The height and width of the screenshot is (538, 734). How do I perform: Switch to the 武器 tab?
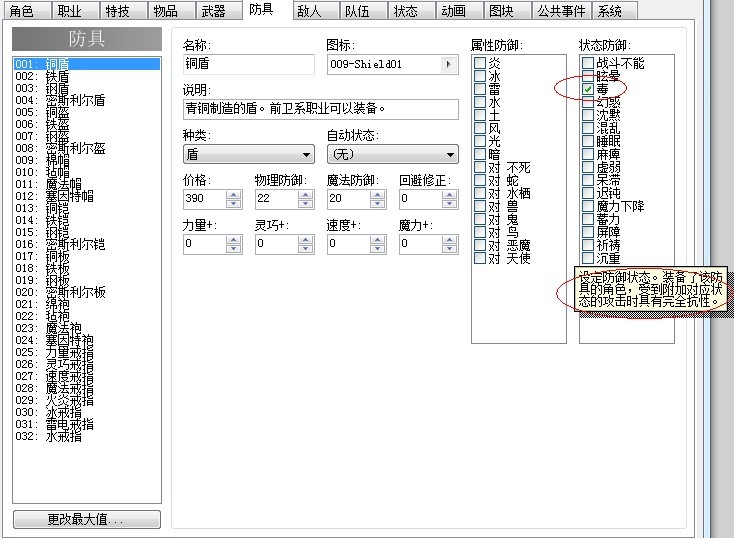[x=219, y=11]
